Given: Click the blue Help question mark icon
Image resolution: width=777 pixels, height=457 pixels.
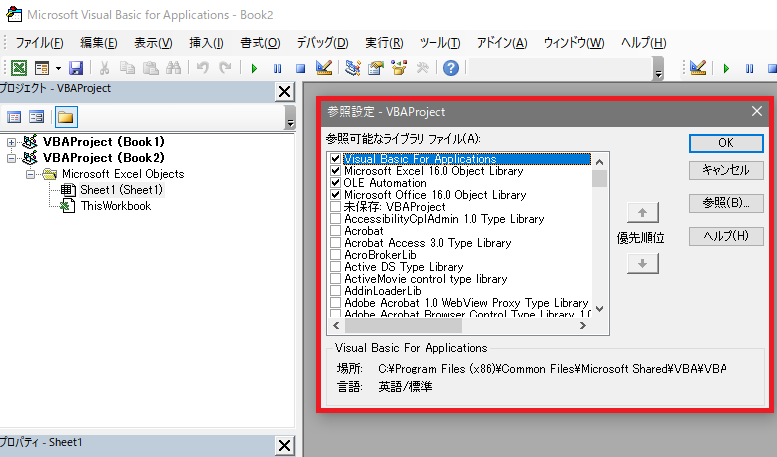Looking at the screenshot, I should (x=450, y=68).
